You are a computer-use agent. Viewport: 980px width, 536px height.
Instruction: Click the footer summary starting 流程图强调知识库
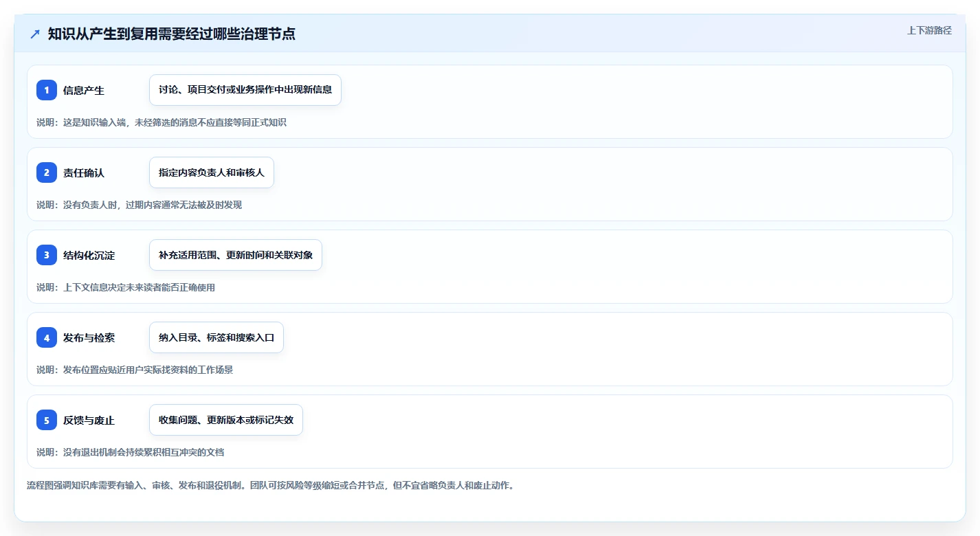[x=271, y=485]
